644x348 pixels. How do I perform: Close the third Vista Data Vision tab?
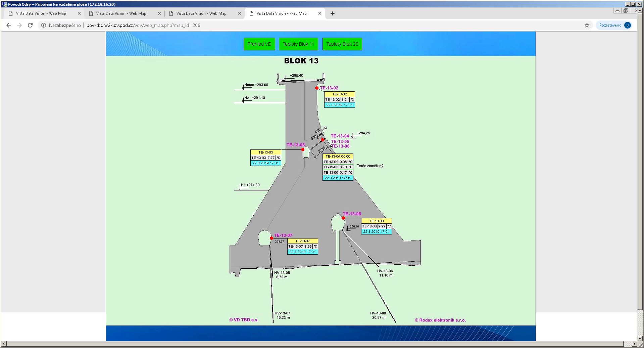240,13
